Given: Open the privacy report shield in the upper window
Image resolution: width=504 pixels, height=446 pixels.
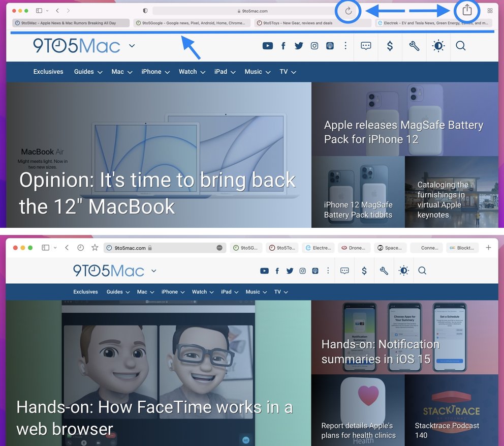Looking at the screenshot, I should pos(145,11).
